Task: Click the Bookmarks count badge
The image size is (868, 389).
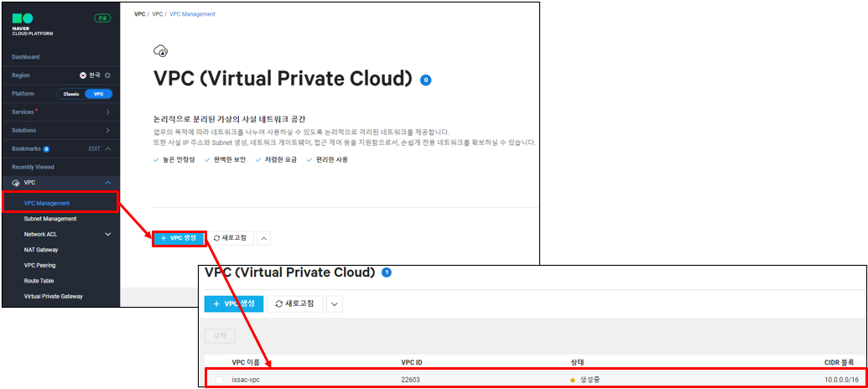Action: point(46,149)
